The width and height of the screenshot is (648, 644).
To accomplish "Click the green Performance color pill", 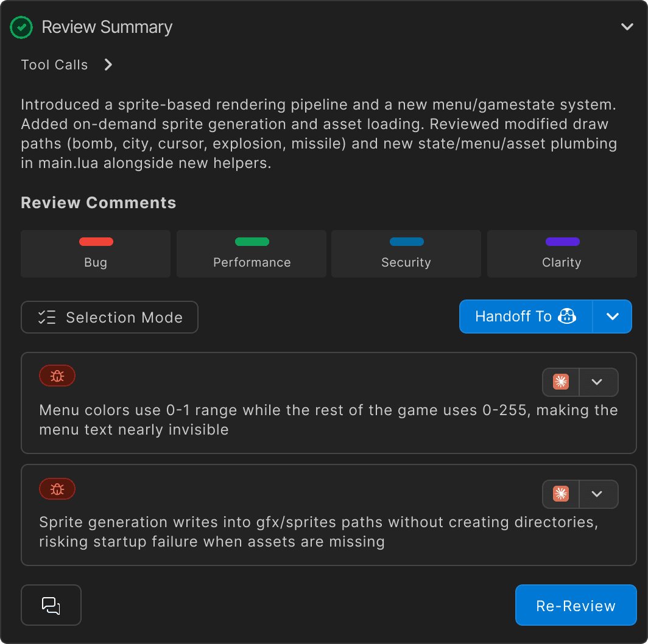I will click(x=252, y=242).
